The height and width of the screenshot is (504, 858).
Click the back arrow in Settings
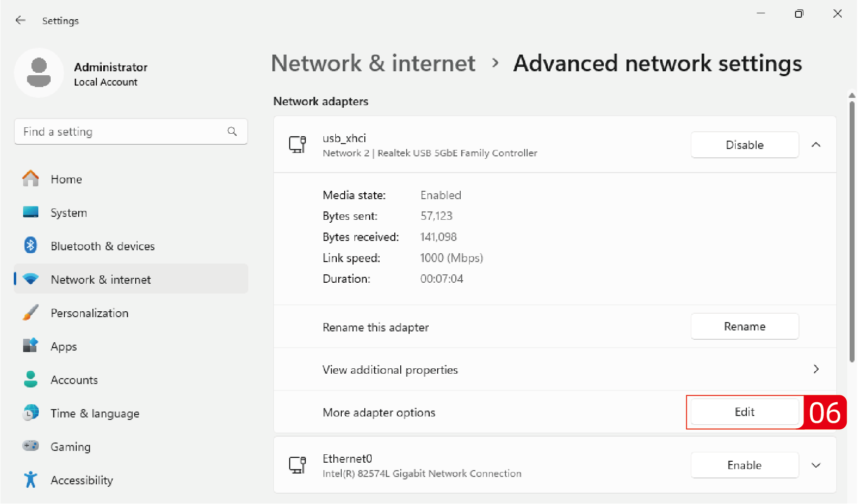[x=20, y=20]
